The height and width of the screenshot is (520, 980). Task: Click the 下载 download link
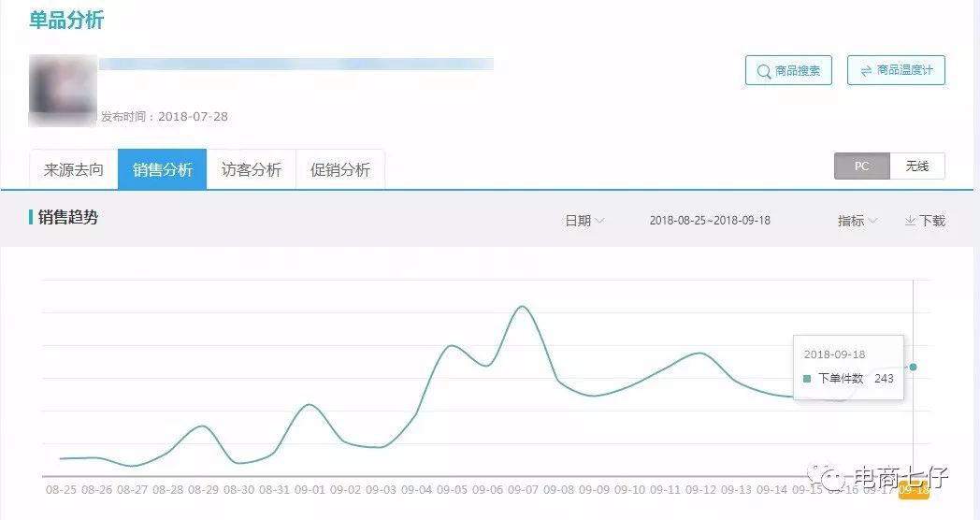[925, 221]
